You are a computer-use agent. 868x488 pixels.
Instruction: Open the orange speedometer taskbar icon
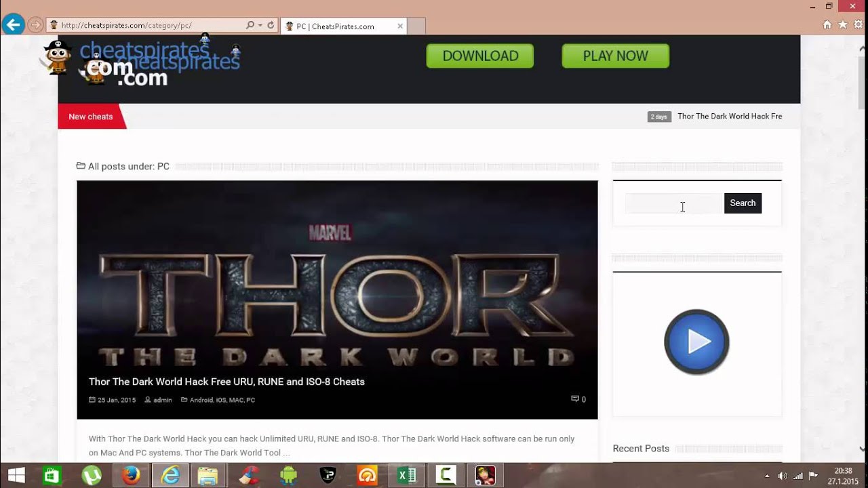tap(367, 475)
